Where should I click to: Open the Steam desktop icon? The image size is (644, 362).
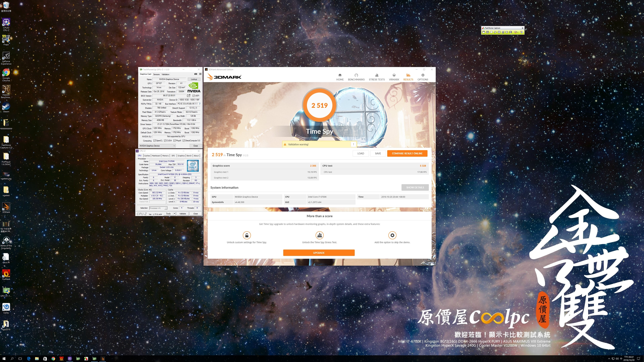6,108
